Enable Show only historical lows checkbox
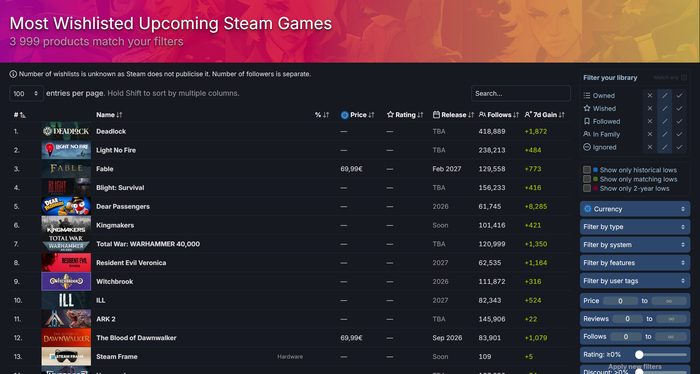 (x=587, y=170)
